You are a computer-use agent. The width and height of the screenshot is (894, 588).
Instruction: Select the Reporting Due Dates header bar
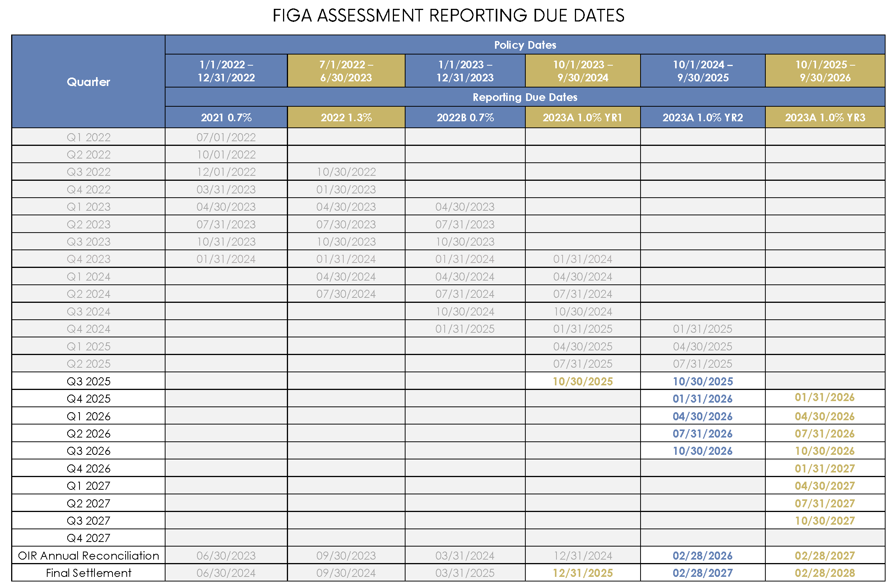click(x=525, y=97)
